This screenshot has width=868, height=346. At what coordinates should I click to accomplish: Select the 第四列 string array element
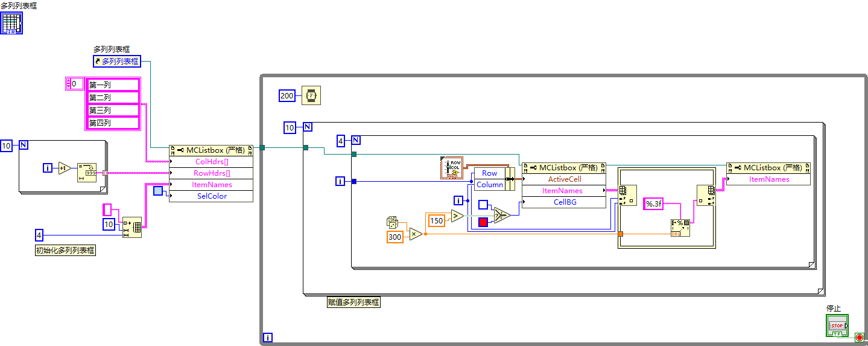click(113, 123)
